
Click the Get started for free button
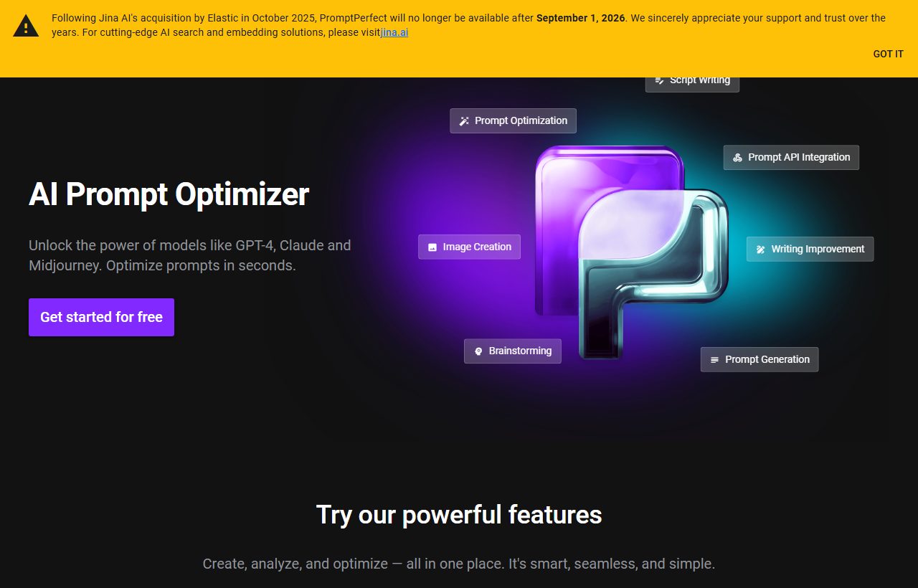[x=101, y=317]
